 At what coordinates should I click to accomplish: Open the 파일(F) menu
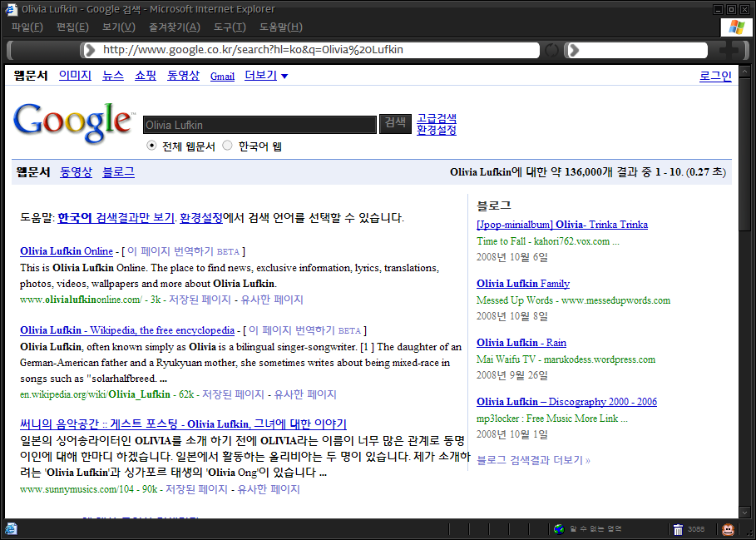[27, 27]
